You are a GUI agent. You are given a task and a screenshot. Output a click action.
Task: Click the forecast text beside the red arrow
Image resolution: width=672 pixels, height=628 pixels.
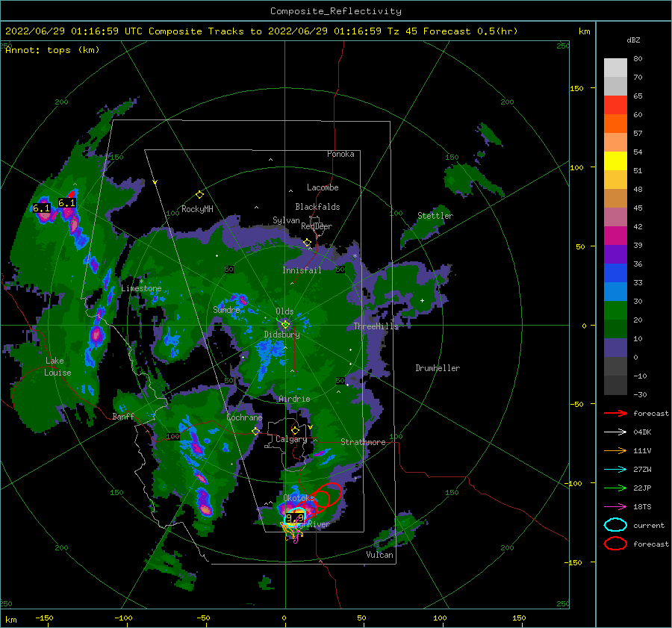click(651, 413)
